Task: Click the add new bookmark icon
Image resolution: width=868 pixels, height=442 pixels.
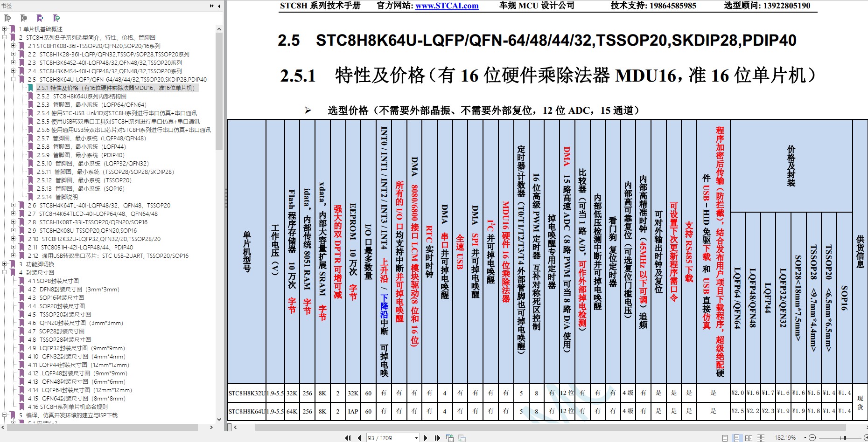Action: click(x=24, y=18)
